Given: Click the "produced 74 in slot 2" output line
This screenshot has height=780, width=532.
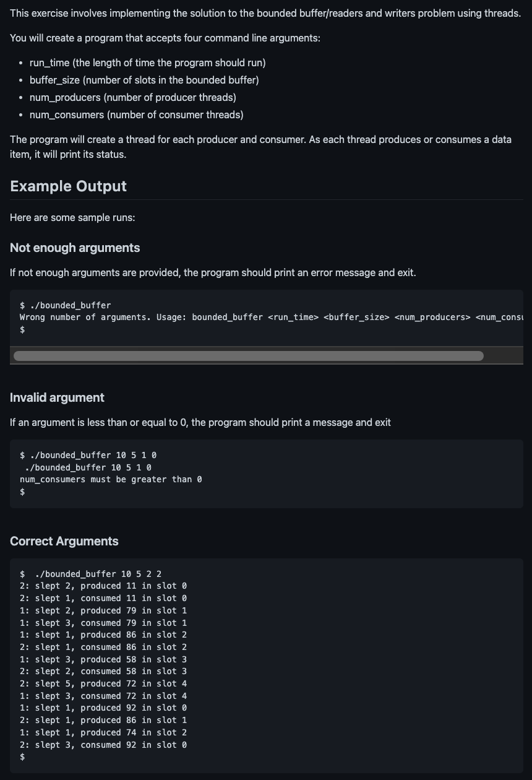Looking at the screenshot, I should pyautogui.click(x=103, y=732).
